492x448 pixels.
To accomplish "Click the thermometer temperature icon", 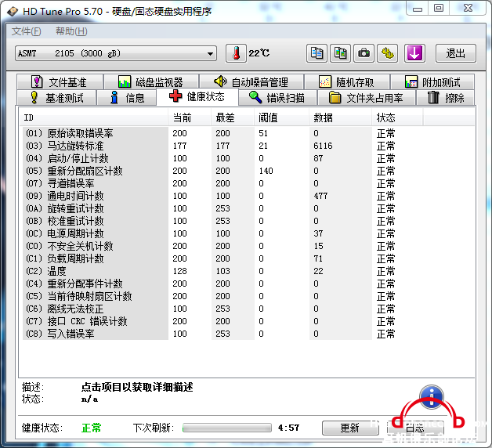I will pyautogui.click(x=237, y=53).
